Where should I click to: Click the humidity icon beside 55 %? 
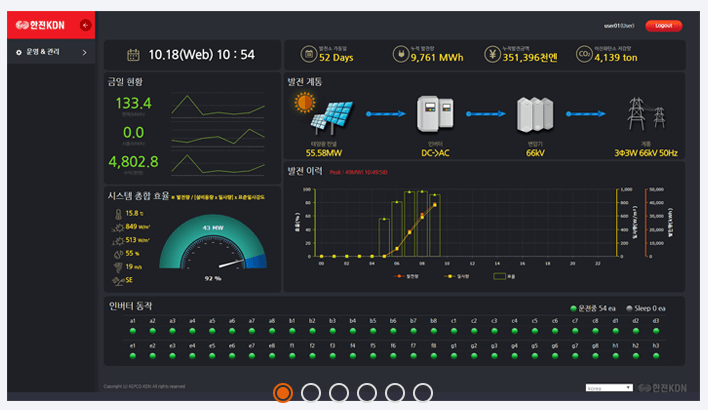point(118,254)
